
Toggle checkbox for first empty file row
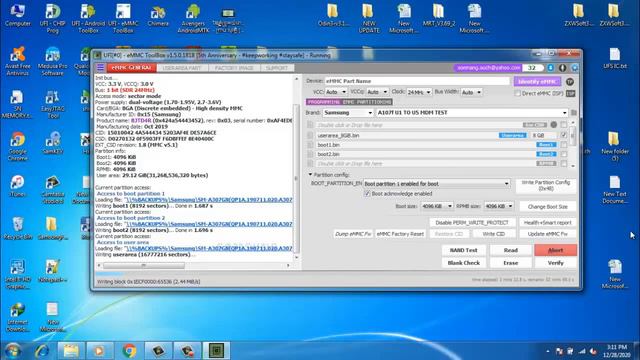[564, 124]
